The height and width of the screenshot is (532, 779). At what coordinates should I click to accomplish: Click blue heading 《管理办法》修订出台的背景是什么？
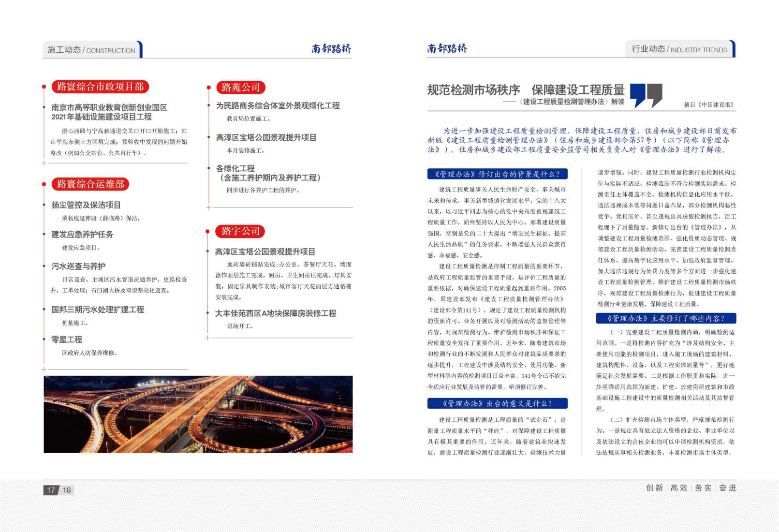coord(498,174)
